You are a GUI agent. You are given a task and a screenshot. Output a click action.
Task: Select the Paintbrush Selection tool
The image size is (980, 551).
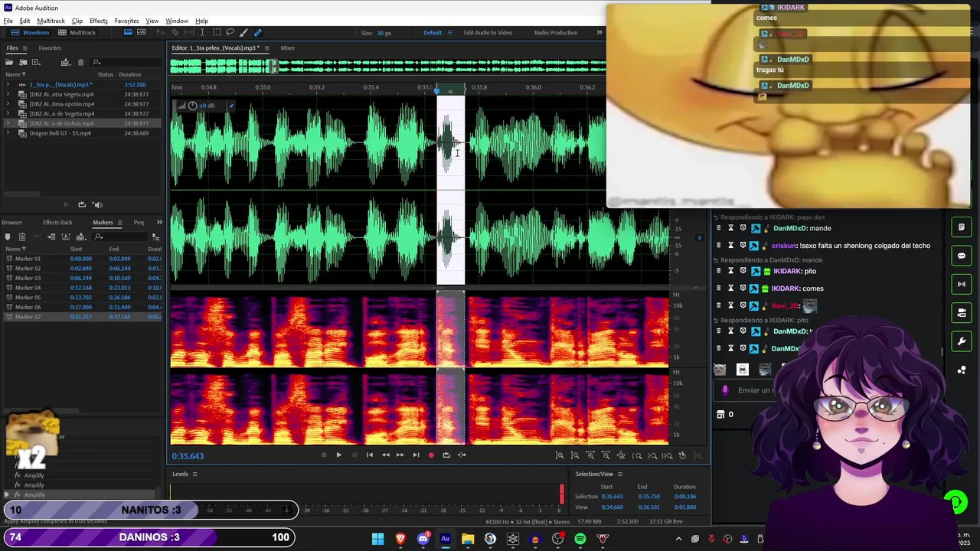click(x=243, y=32)
